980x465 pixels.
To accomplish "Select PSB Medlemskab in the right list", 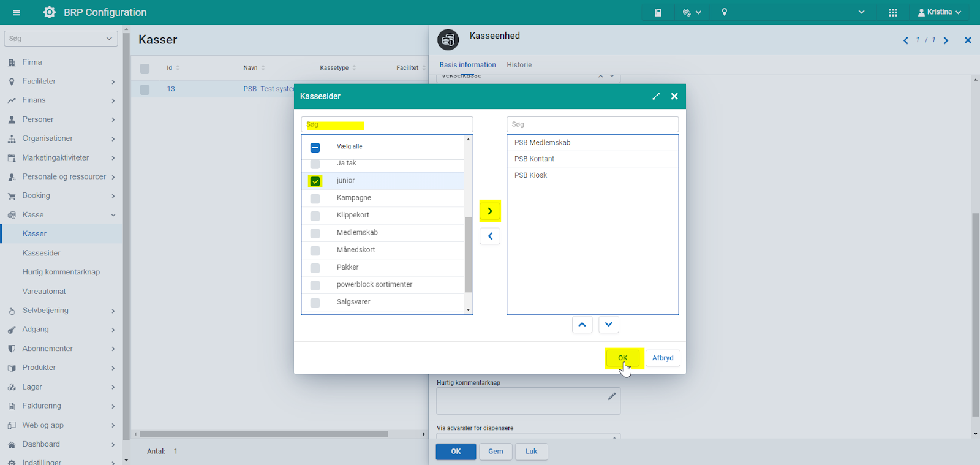I will (592, 143).
